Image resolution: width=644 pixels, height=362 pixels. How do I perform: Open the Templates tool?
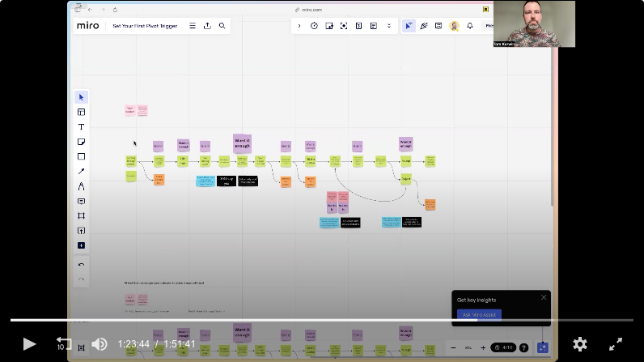(x=82, y=113)
